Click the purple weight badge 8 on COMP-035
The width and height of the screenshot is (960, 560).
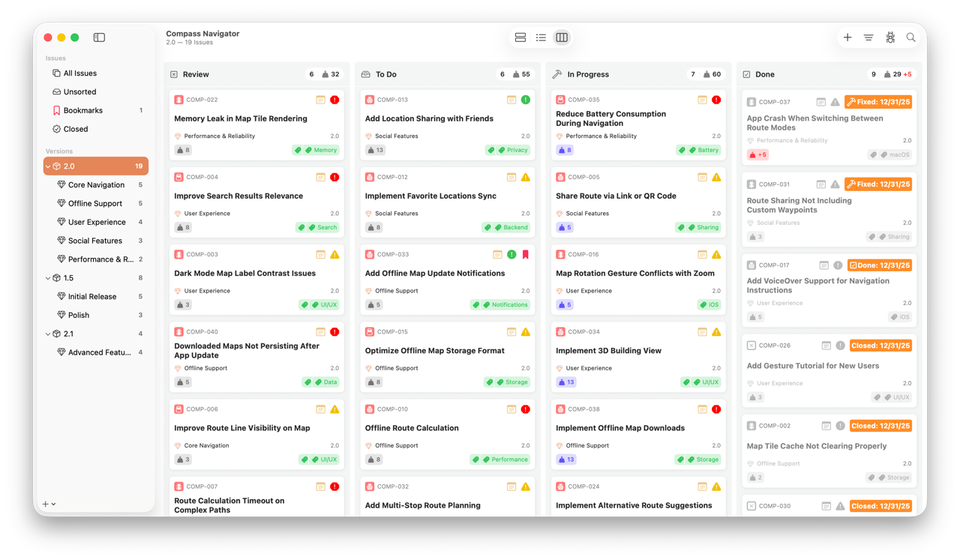(565, 150)
